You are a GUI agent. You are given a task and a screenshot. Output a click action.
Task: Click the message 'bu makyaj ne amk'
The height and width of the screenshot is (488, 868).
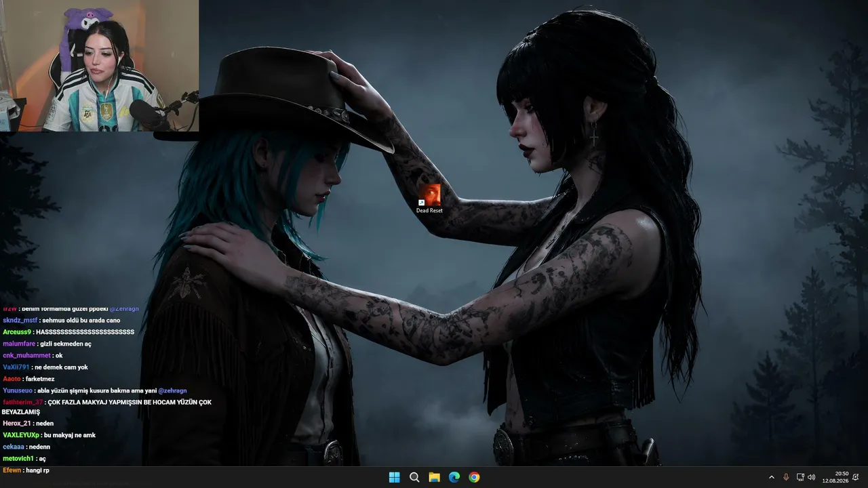(x=70, y=435)
